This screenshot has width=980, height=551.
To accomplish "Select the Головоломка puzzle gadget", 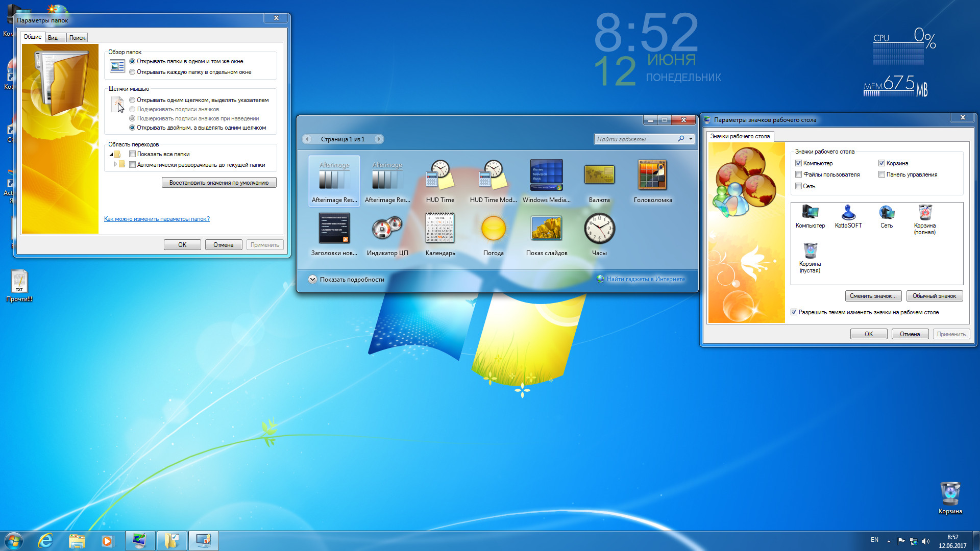I will 653,181.
